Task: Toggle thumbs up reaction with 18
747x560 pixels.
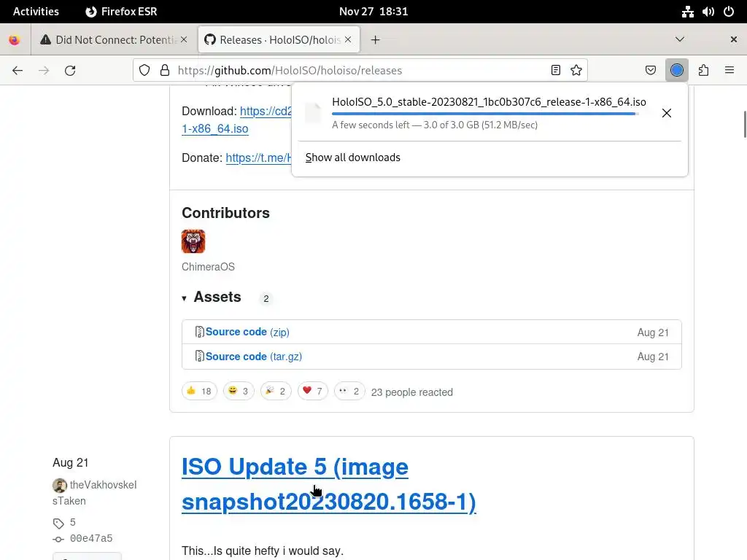Action: coord(200,391)
